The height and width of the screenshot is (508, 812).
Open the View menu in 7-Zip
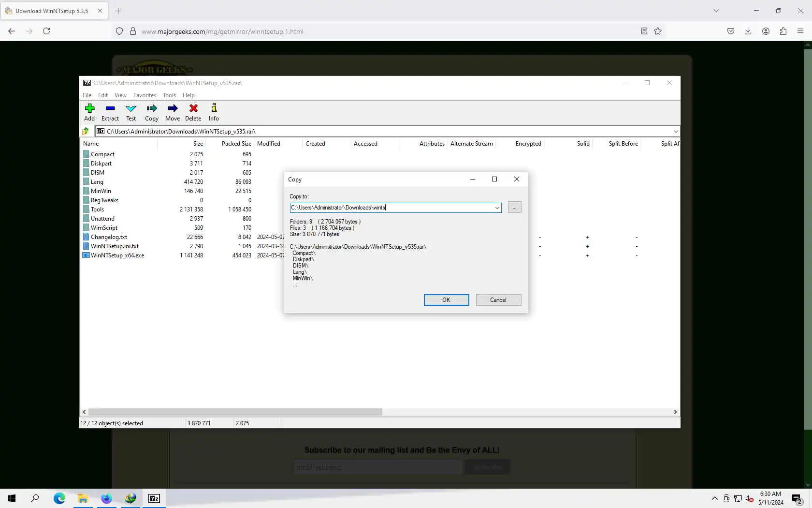coord(120,95)
